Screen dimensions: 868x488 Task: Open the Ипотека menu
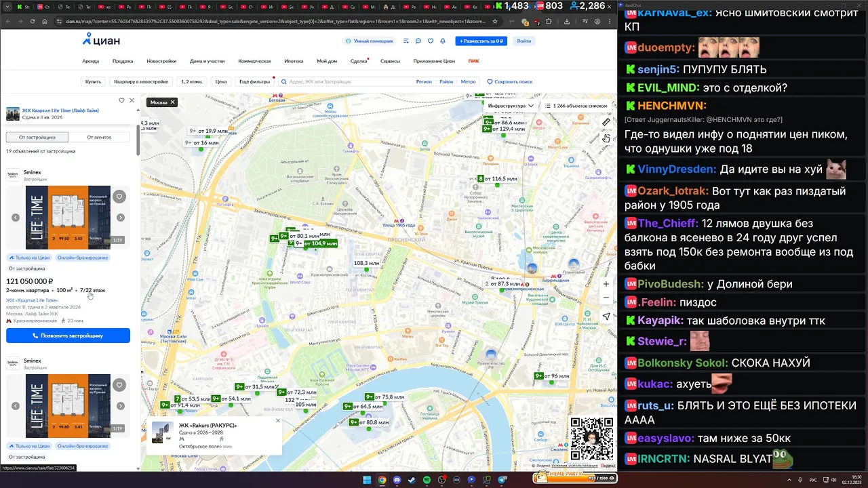click(294, 61)
